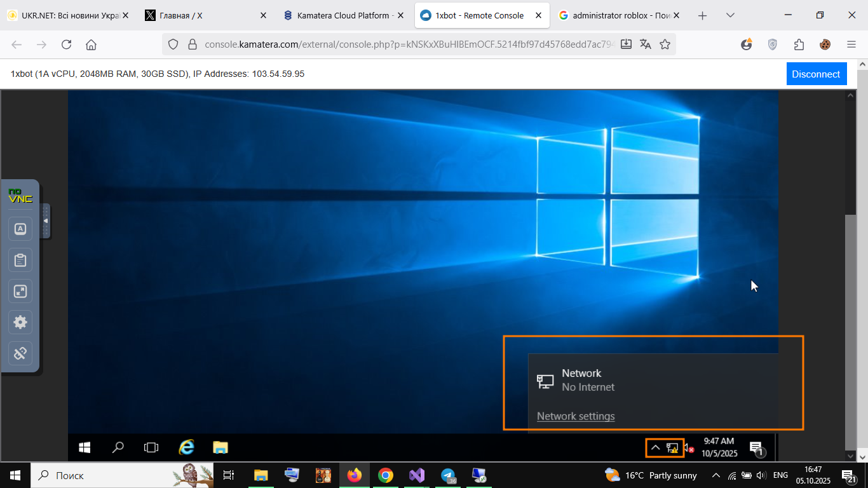Image resolution: width=868 pixels, height=488 pixels.
Task: Open the Grammarly-style G extension icon
Action: point(747,44)
